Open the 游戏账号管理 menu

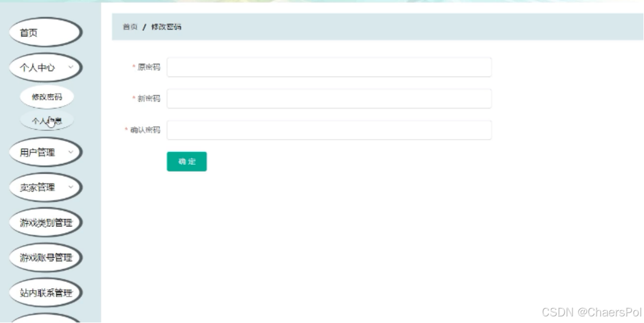(45, 258)
